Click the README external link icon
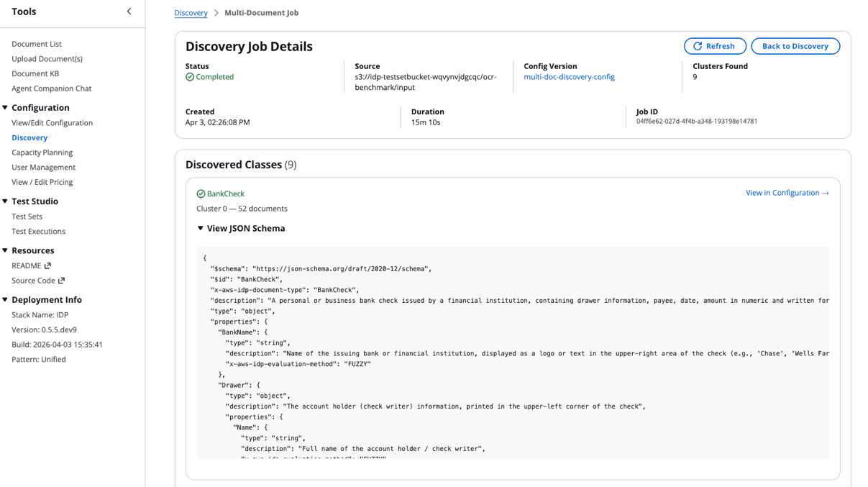The image size is (868, 487). tap(48, 265)
